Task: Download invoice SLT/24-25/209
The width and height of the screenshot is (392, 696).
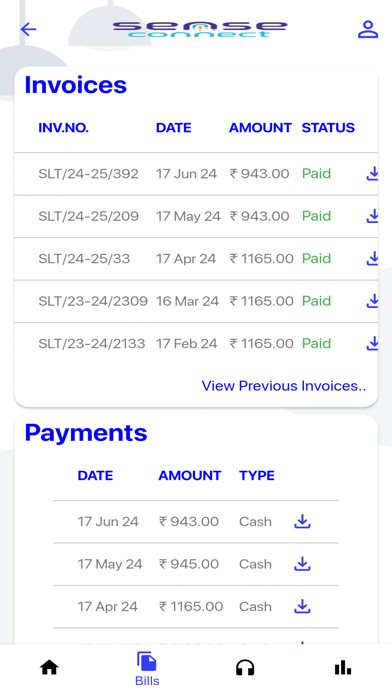Action: pos(372,216)
